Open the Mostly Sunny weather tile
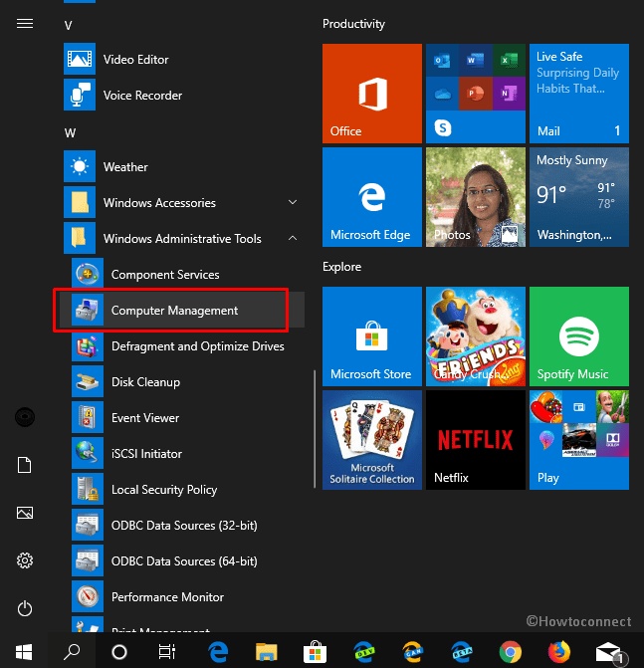Viewport: 644px width, 668px height. coord(579,197)
